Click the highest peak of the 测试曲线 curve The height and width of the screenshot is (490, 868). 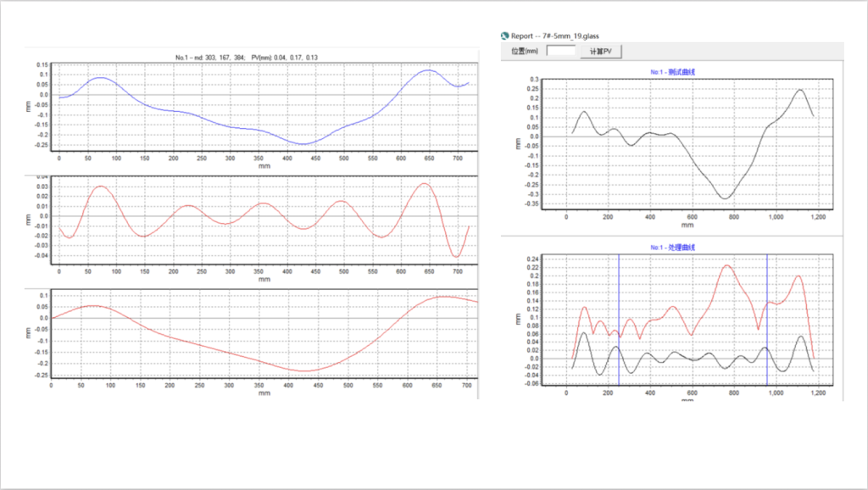(798, 90)
